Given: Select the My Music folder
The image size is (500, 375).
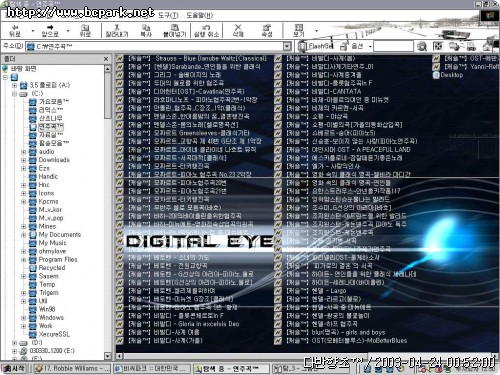Looking at the screenshot, I should tap(53, 243).
